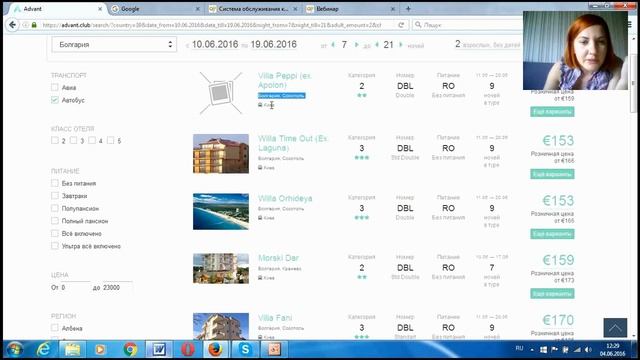The height and width of the screenshot is (360, 640).
Task: Click the browser back arrow button
Action: (x=12, y=25)
